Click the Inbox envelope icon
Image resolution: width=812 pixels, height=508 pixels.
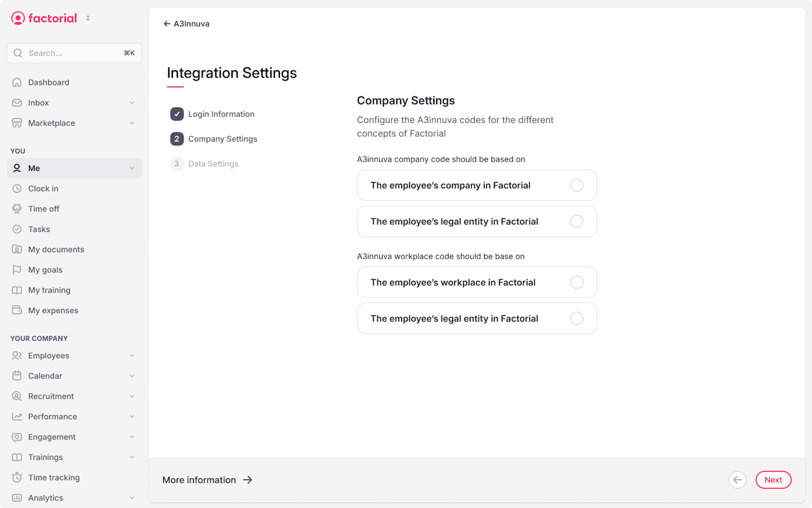tap(17, 103)
